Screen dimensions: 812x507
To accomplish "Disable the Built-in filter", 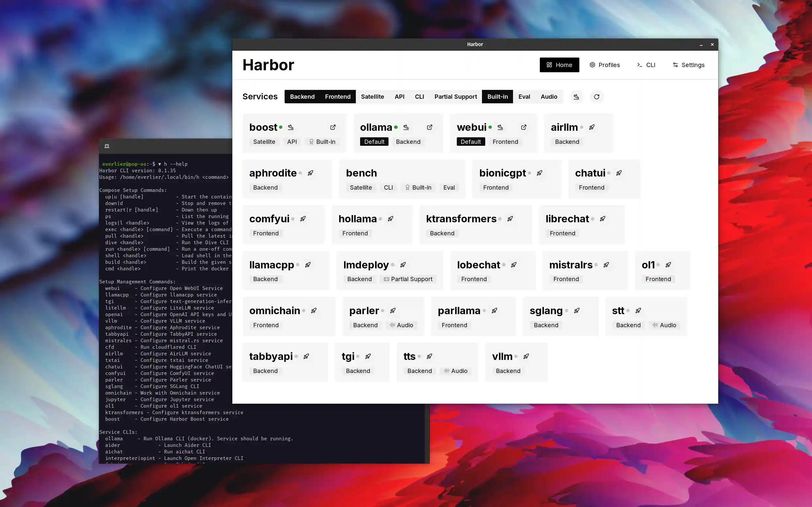I will [497, 96].
